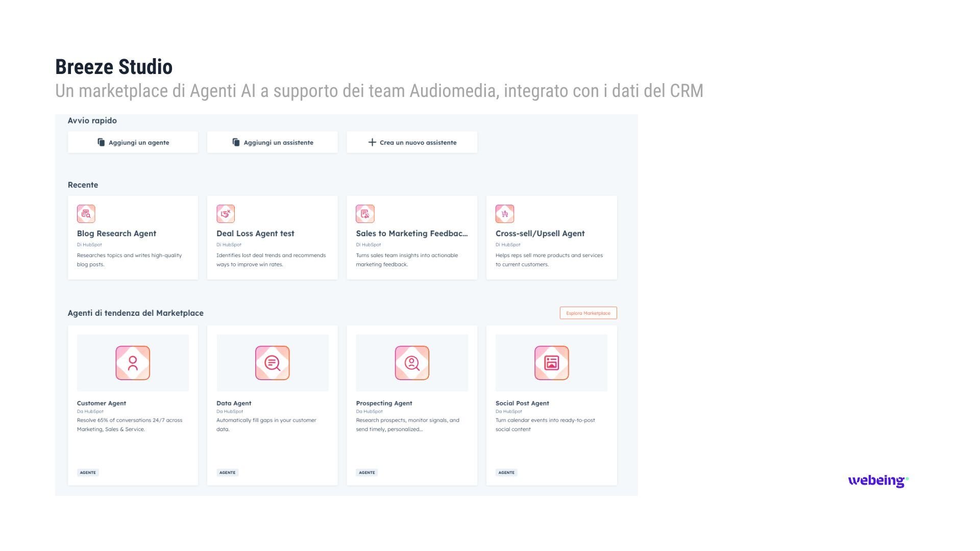Click the Sales to Marketing Feedback icon

[365, 214]
